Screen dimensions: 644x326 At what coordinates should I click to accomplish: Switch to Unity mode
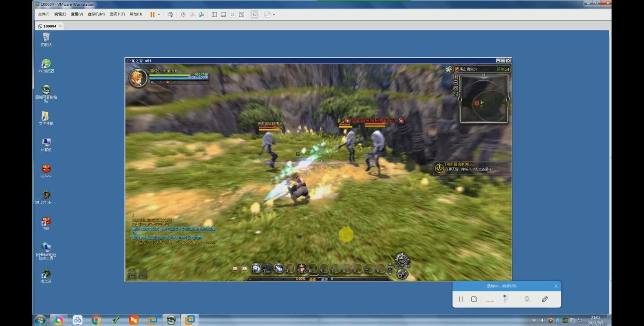(242, 14)
